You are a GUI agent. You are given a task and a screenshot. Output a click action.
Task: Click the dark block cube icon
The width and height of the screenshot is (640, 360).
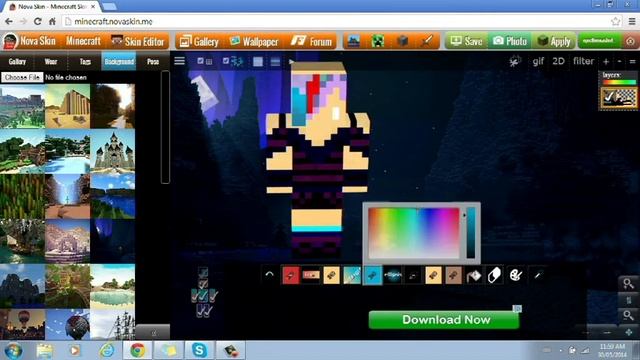pyautogui.click(x=402, y=41)
